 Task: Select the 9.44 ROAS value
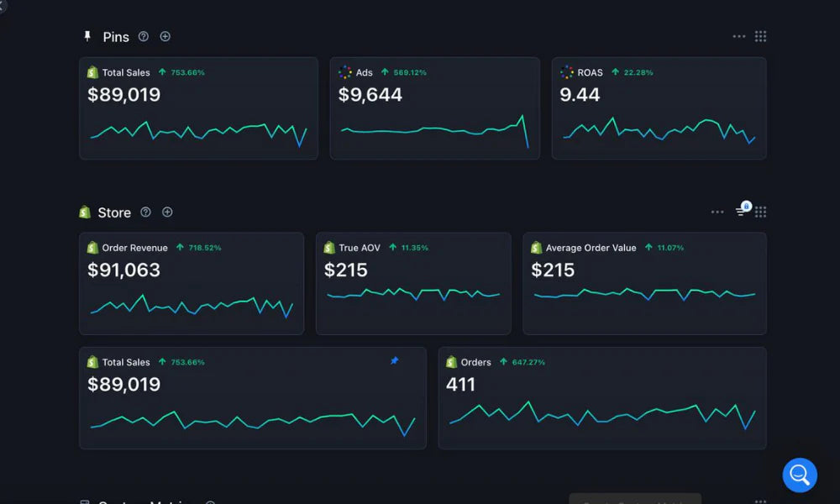click(x=580, y=95)
